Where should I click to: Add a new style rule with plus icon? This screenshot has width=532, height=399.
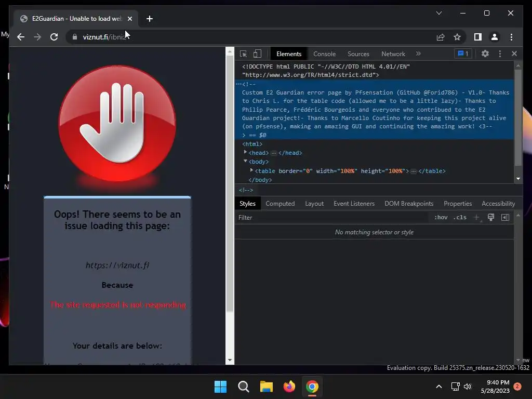(x=476, y=218)
